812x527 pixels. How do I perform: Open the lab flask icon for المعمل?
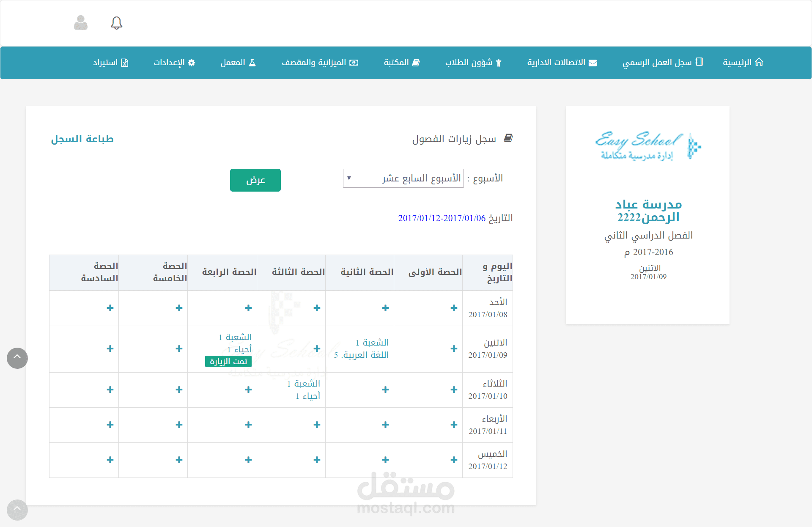click(253, 62)
